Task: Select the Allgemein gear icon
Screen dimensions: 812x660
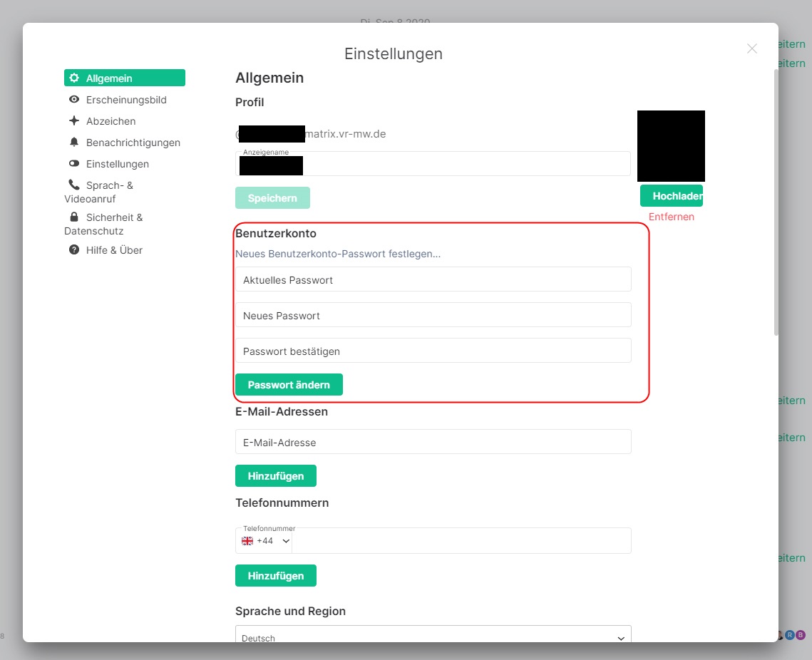Action: tap(76, 77)
